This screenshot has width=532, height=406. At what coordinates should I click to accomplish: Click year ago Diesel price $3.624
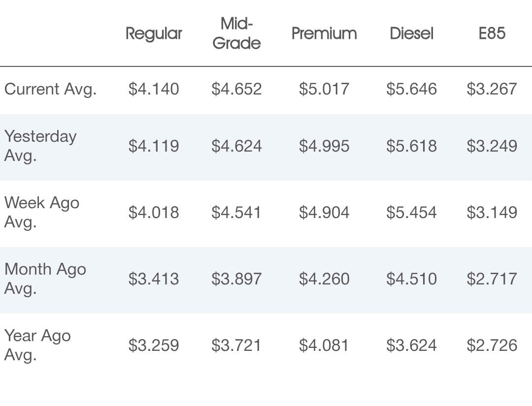pos(411,345)
